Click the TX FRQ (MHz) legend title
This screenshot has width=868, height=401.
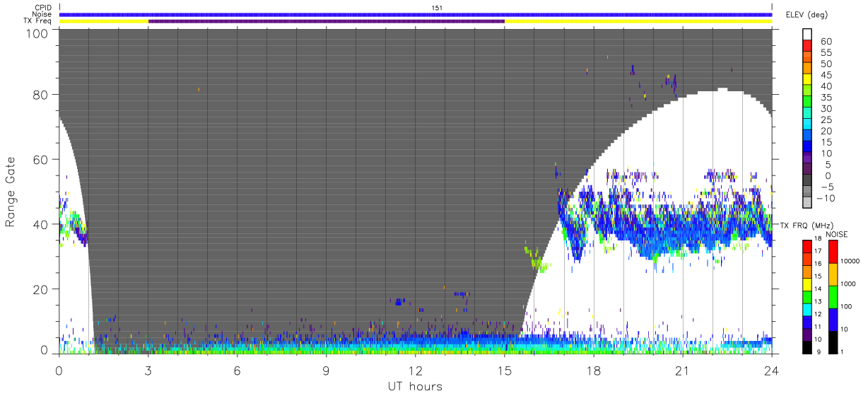pyautogui.click(x=806, y=226)
